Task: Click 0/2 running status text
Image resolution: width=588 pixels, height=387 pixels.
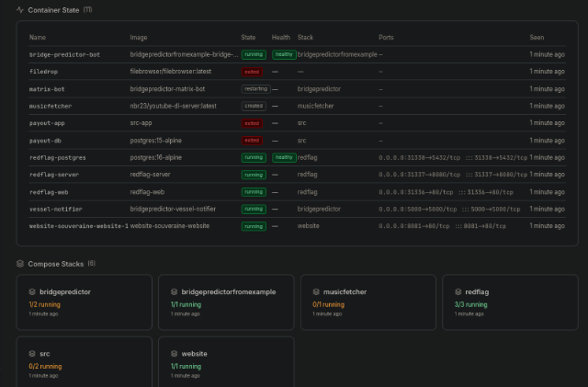Action: click(45, 367)
